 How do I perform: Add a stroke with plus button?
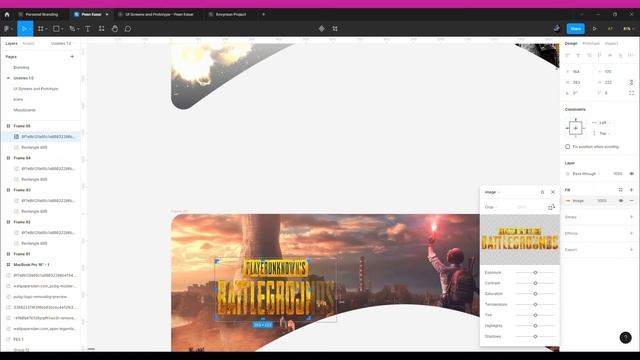631,217
